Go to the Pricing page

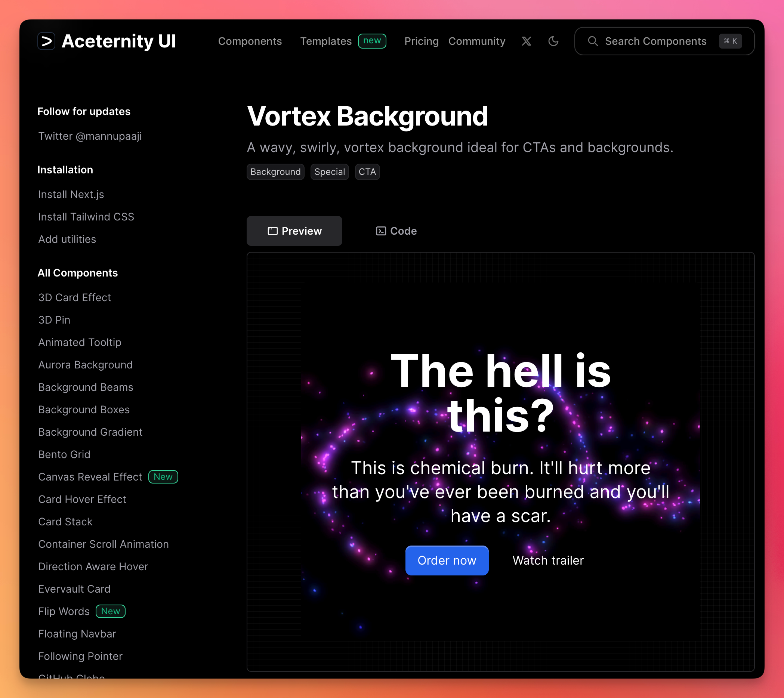421,41
